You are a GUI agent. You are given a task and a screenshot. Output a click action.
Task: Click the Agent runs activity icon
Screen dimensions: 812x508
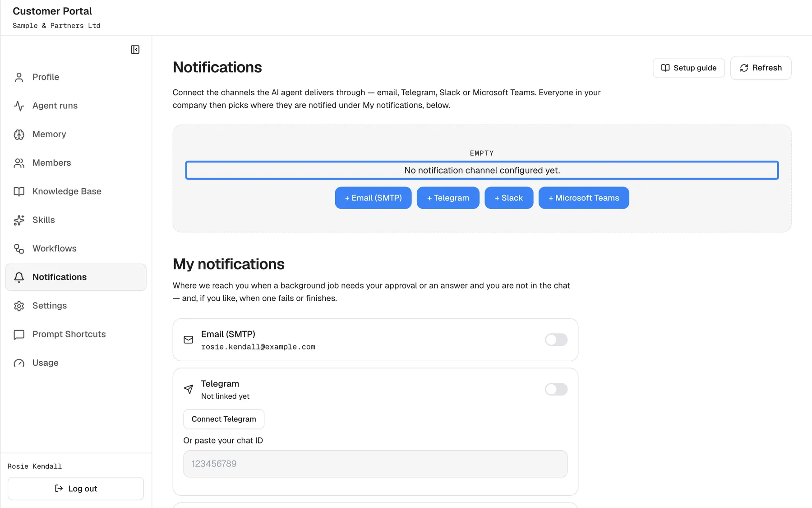(19, 106)
